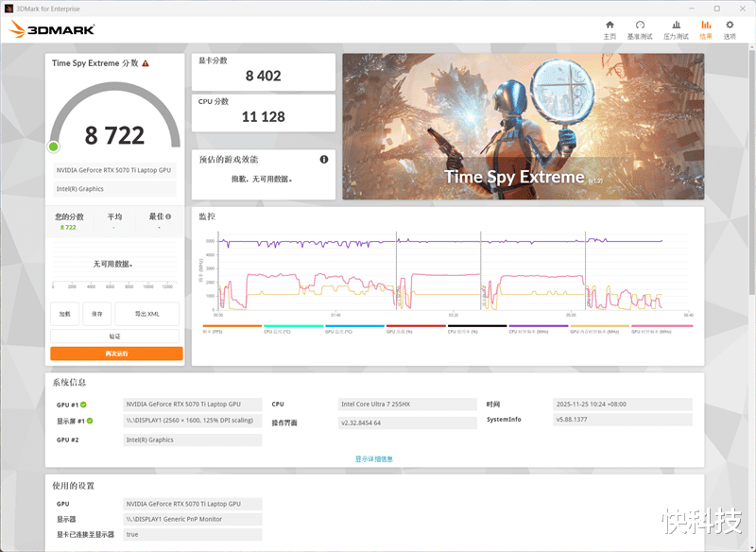The image size is (756, 552).
Task: Click the 平均 average column heading
Action: pos(114,217)
